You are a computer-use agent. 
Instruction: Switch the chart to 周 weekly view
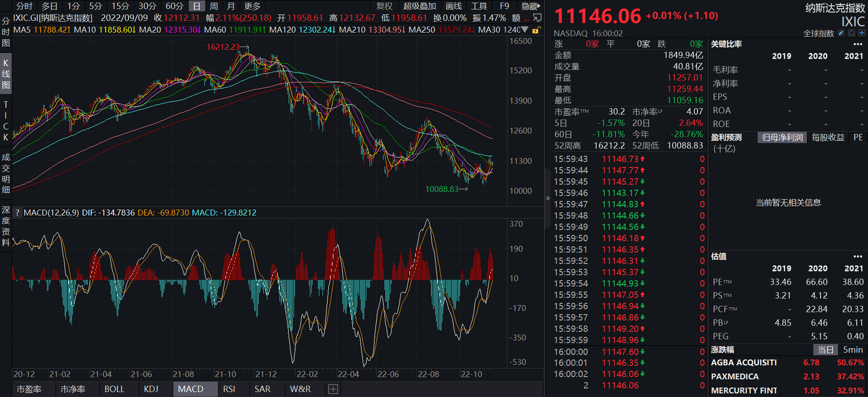point(213,6)
